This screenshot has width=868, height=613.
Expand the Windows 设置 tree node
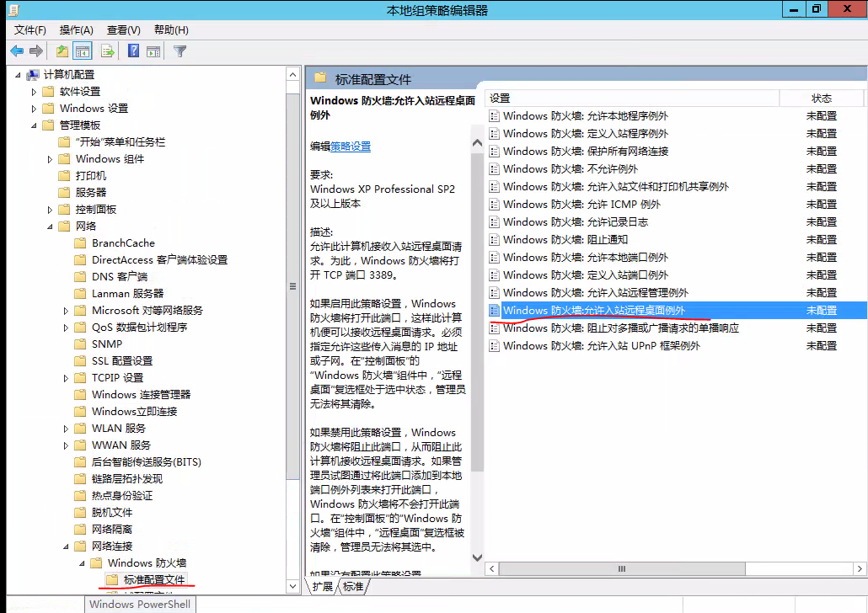click(34, 109)
